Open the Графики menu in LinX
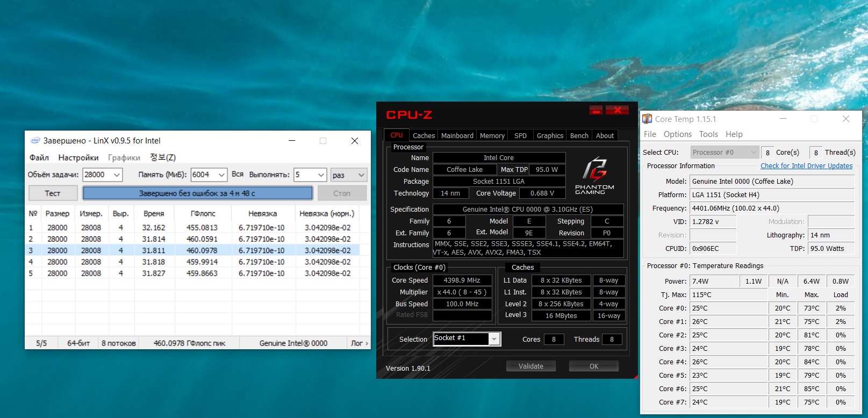The width and height of the screenshot is (868, 418). [124, 157]
